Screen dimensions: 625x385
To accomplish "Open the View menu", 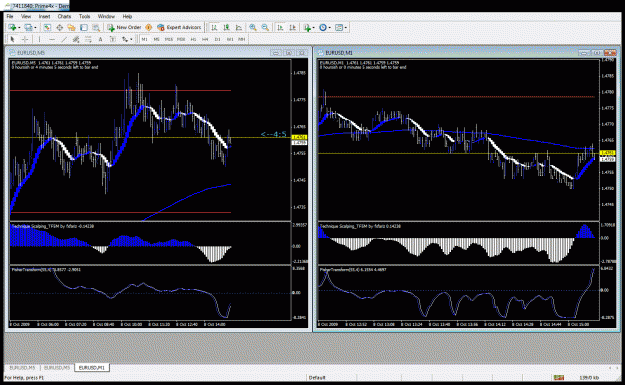I will (26, 16).
